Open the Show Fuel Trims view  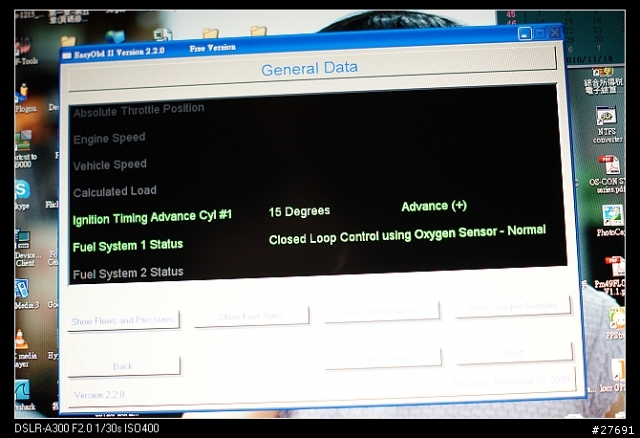[251, 316]
